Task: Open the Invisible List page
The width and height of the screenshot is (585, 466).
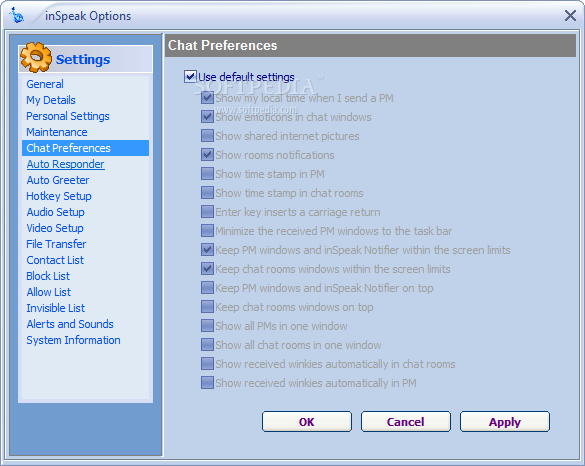Action: pyautogui.click(x=56, y=308)
